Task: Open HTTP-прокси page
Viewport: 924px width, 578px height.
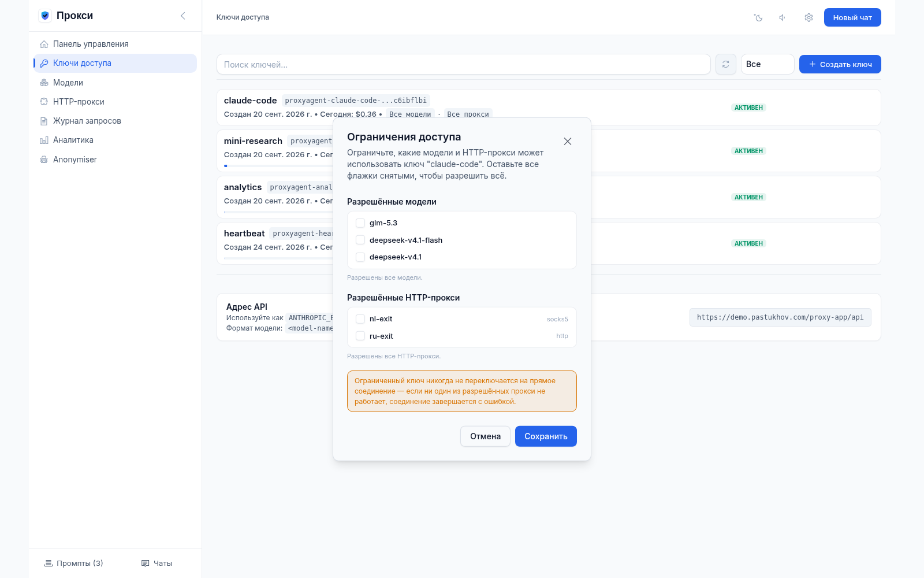Action: (x=115, y=102)
